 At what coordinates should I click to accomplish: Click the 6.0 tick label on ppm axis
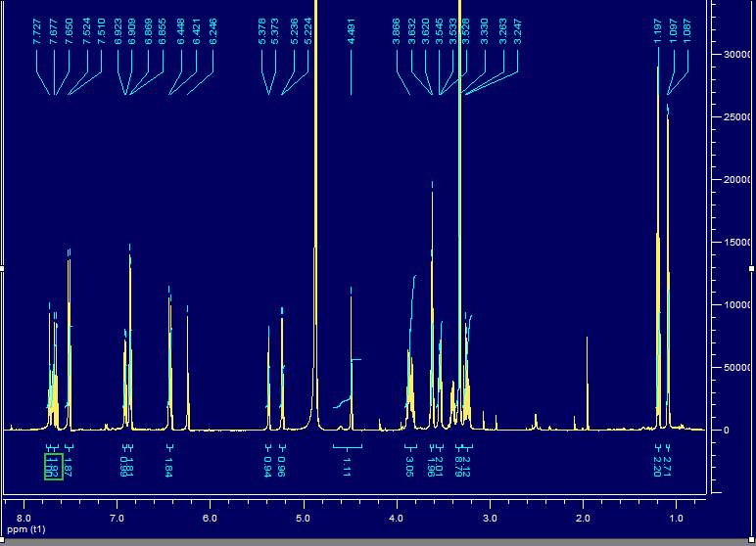tap(210, 519)
